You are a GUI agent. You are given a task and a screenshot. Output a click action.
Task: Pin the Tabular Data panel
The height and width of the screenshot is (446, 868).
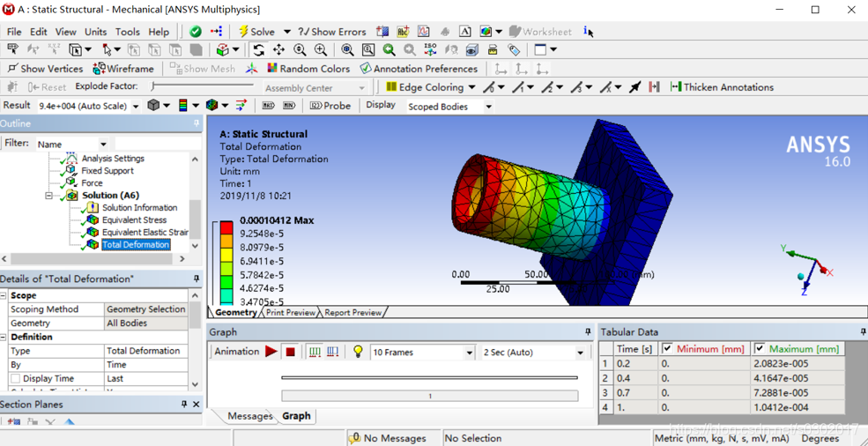(x=863, y=332)
